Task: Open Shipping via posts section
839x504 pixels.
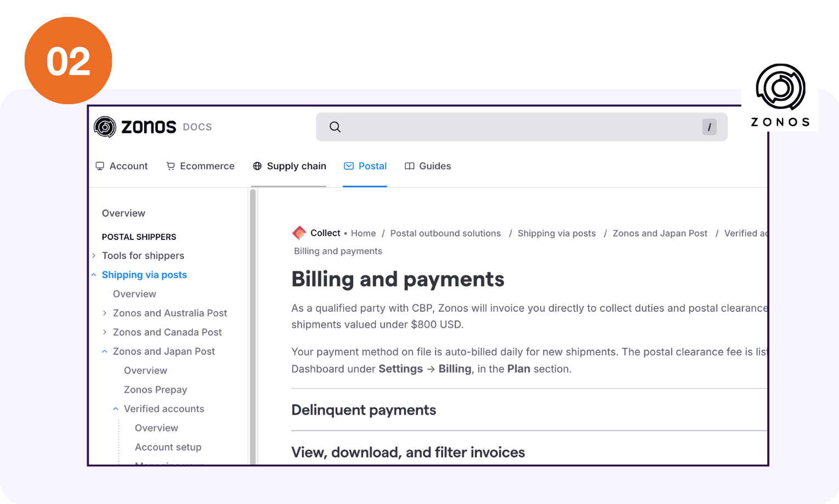Action: coord(144,274)
